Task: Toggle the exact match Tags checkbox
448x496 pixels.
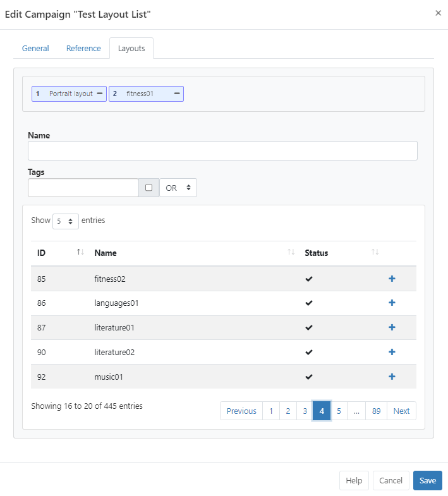Action: [148, 188]
